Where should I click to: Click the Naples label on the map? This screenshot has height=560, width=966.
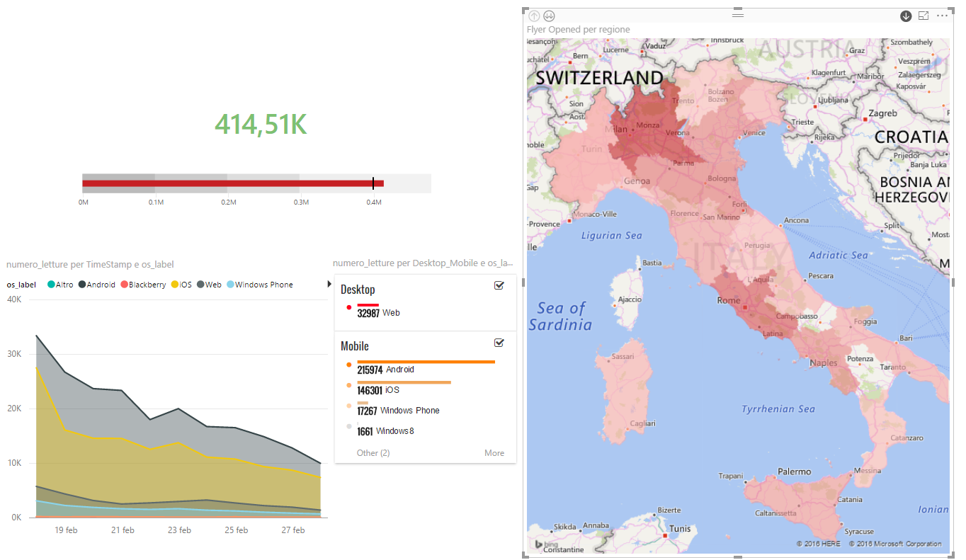click(824, 362)
